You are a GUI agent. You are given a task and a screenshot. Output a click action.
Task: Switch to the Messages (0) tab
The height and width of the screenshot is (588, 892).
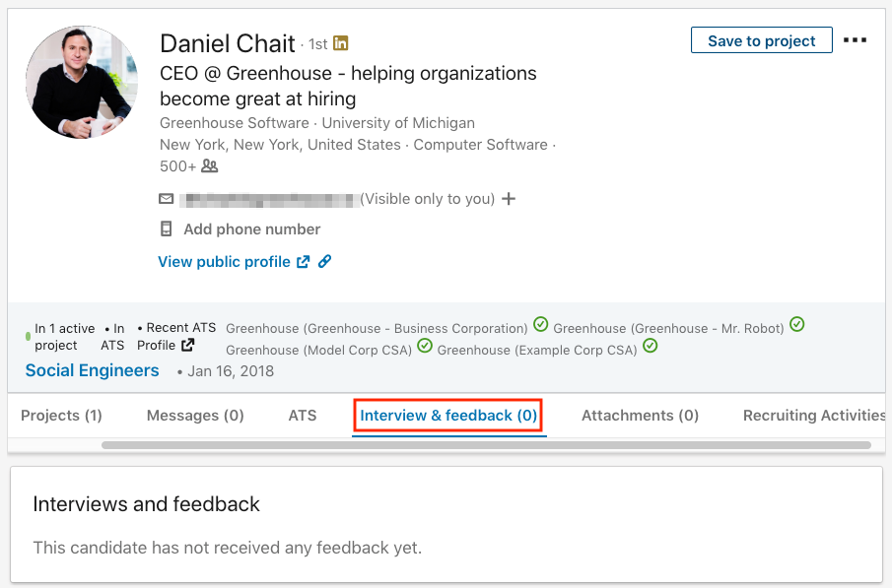pyautogui.click(x=195, y=416)
